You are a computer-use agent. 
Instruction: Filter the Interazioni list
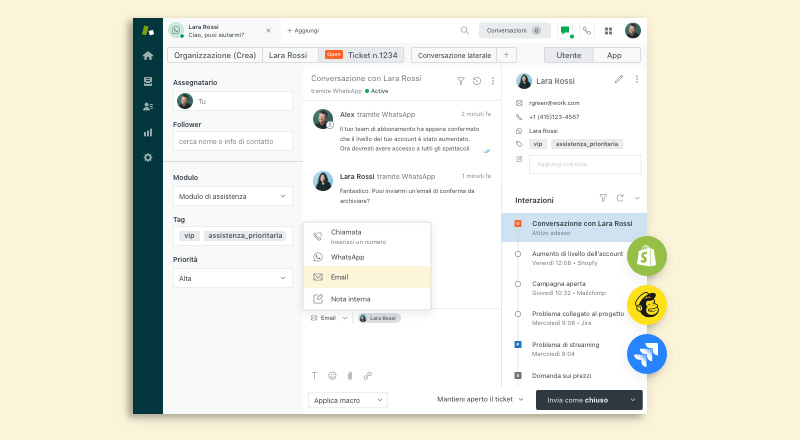coord(603,198)
